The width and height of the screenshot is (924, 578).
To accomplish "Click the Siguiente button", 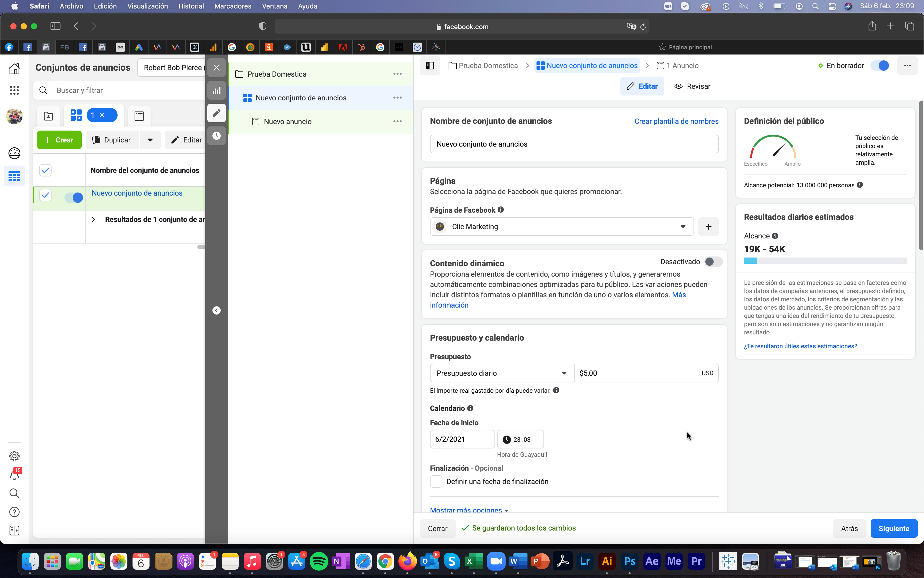I will point(894,528).
